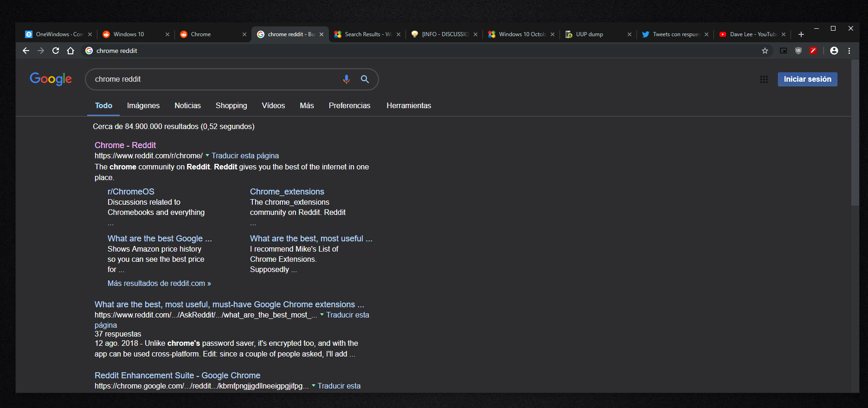This screenshot has width=868, height=408.
Task: Open must-have Google Chrome extensions result
Action: point(229,304)
